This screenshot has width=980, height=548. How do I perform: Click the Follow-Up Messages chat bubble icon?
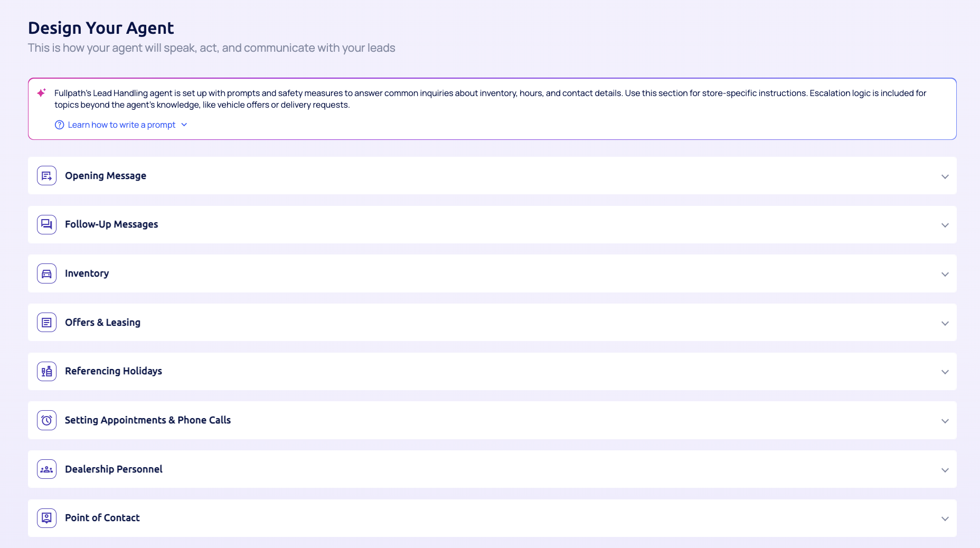click(46, 224)
